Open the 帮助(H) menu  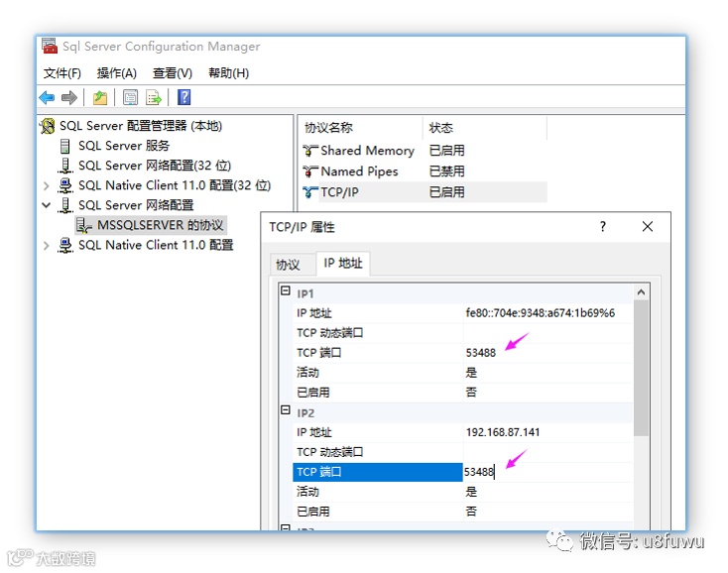228,72
